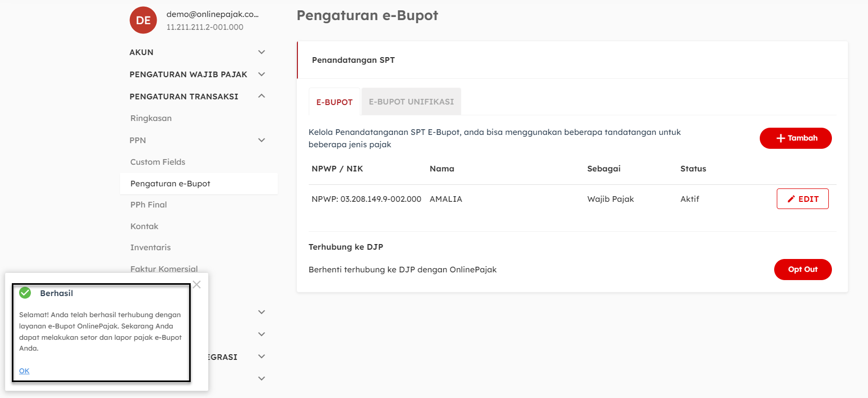Expand the PPN submenu chevron
Image resolution: width=868 pixels, height=398 pixels.
[x=261, y=140]
